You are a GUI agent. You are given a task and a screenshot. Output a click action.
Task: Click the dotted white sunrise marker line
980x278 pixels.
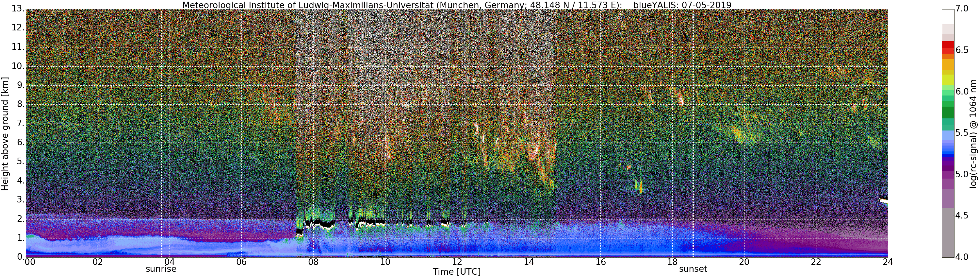click(x=161, y=133)
